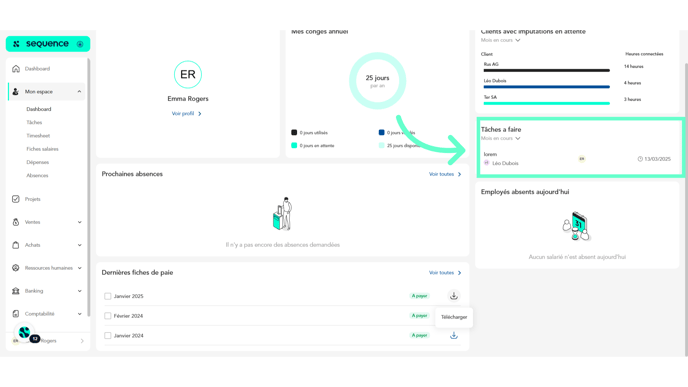This screenshot has width=688, height=387.
Task: Click the black jours utilisés legend swatch
Action: click(294, 133)
